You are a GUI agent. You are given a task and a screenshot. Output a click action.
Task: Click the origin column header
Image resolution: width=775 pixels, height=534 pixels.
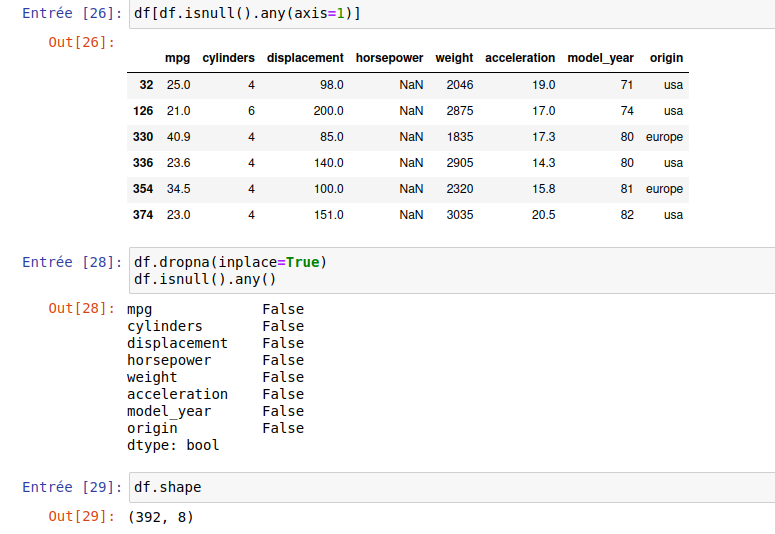click(x=666, y=58)
